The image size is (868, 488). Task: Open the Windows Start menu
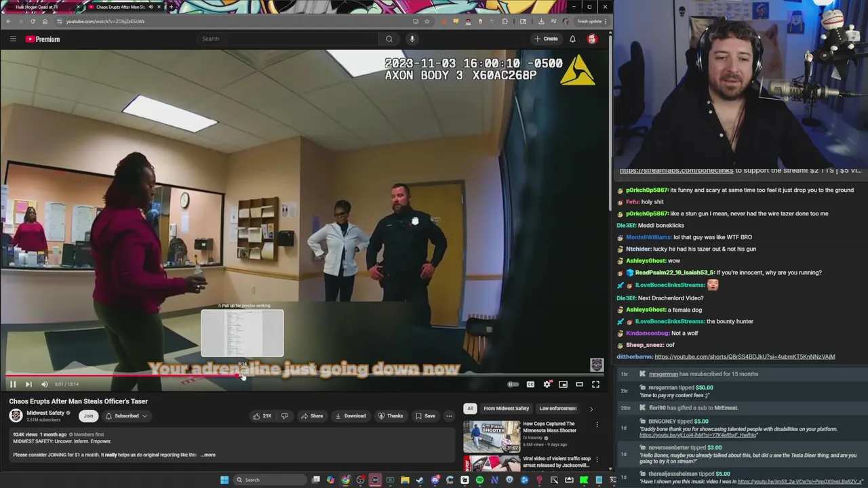click(224, 480)
